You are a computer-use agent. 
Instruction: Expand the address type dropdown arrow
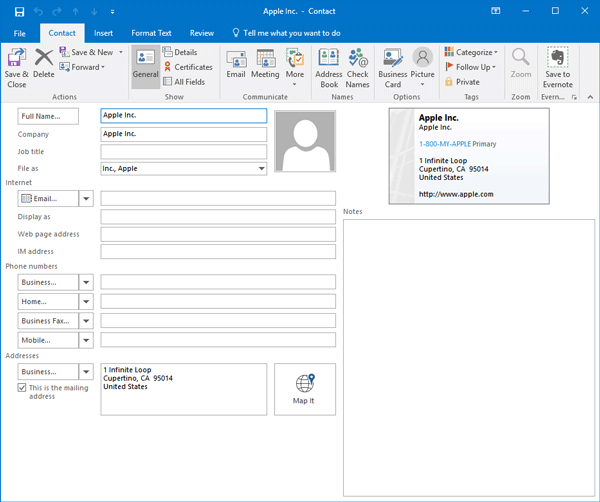pyautogui.click(x=86, y=372)
